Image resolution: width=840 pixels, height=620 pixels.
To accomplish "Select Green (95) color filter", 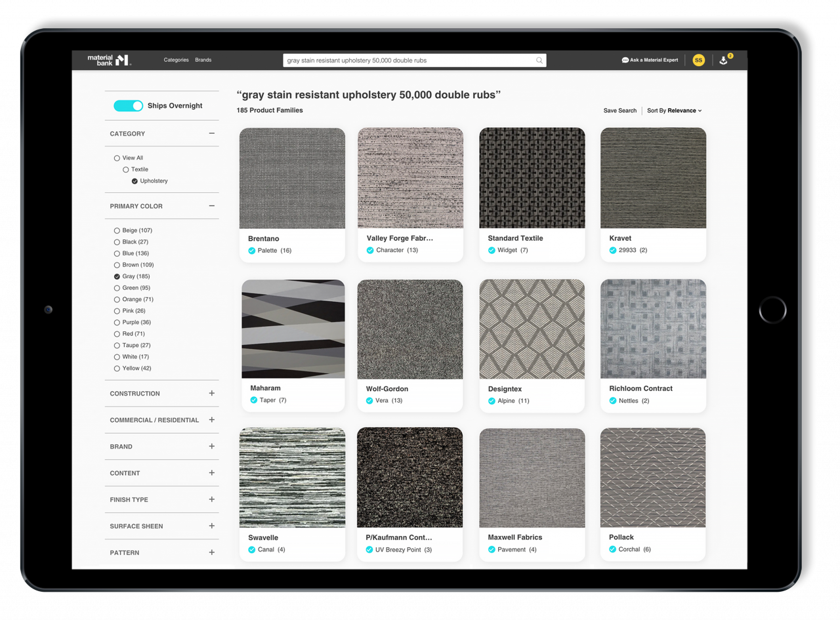I will (117, 288).
